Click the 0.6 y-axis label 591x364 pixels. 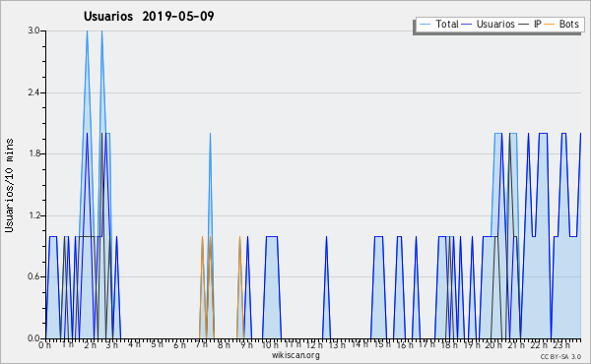tap(34, 276)
